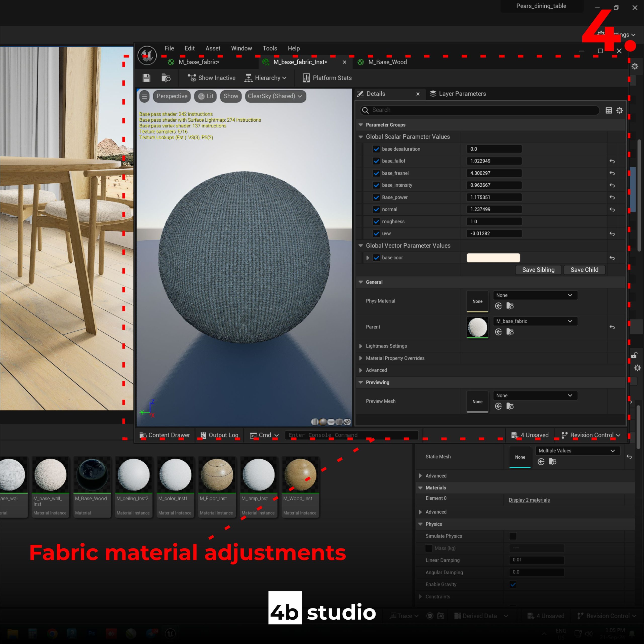The width and height of the screenshot is (644, 644).
Task: Open the Window menu
Action: coord(241,48)
